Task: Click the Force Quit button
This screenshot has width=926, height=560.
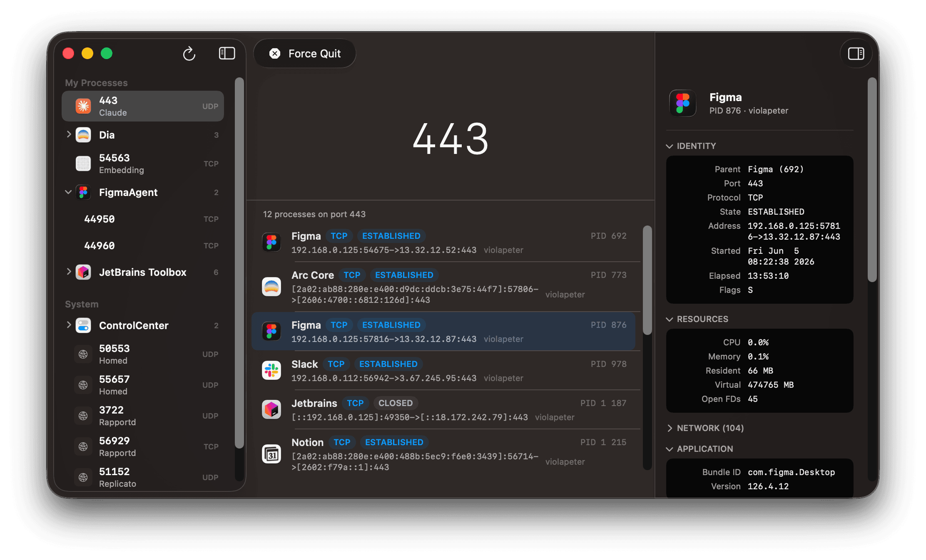Action: coord(305,54)
